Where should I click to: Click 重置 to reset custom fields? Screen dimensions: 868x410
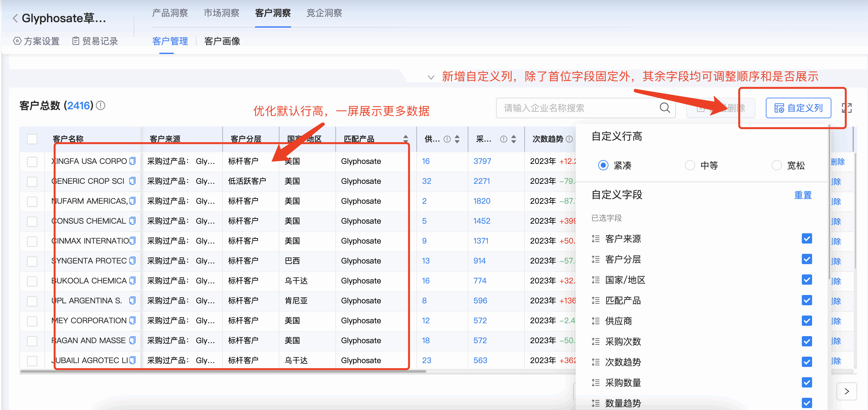(803, 195)
